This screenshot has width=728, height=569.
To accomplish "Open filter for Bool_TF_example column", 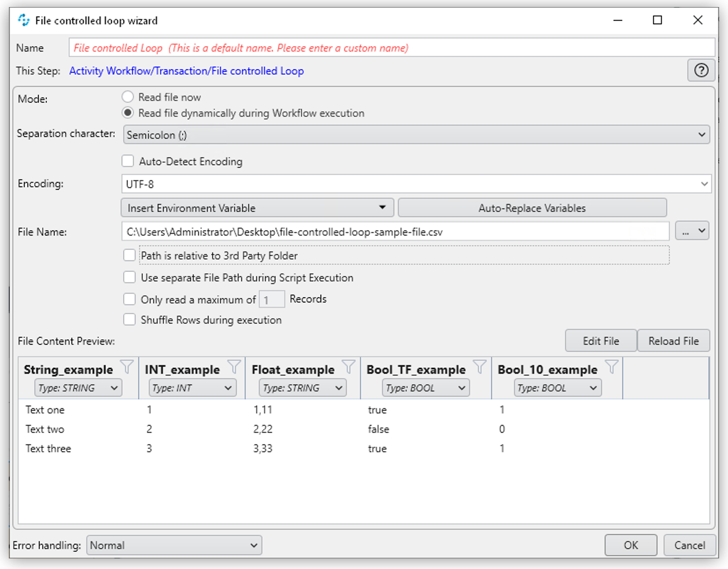I will (479, 366).
